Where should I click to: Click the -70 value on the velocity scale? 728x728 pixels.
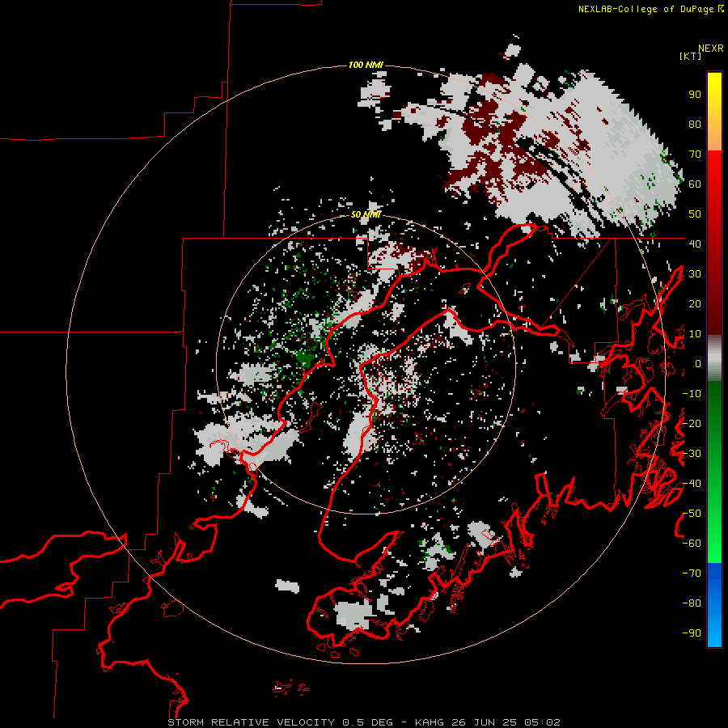pos(692,573)
